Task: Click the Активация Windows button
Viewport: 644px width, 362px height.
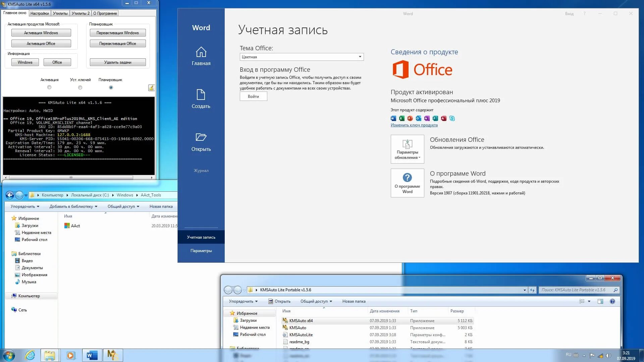Action: tap(41, 33)
